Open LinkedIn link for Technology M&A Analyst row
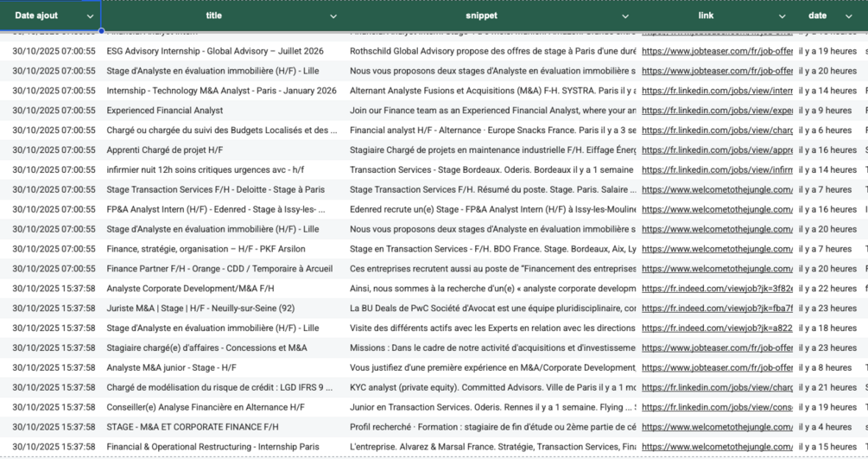This screenshot has height=459, width=868. [717, 91]
